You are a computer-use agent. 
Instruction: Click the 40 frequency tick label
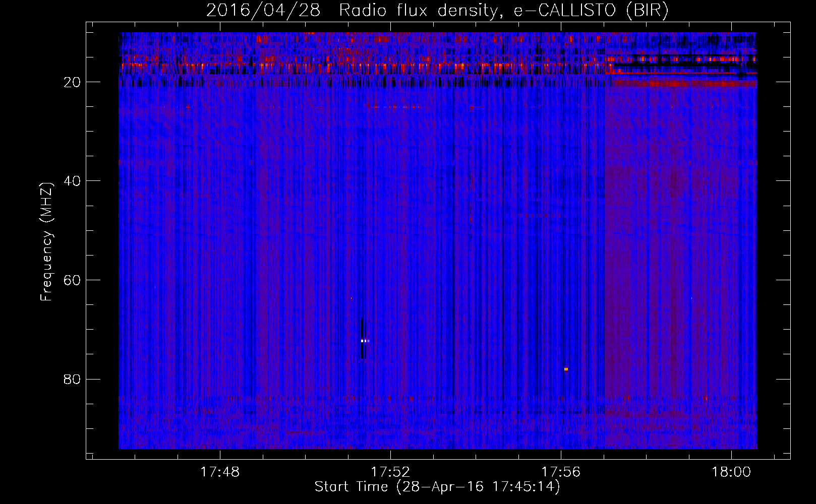tap(72, 181)
